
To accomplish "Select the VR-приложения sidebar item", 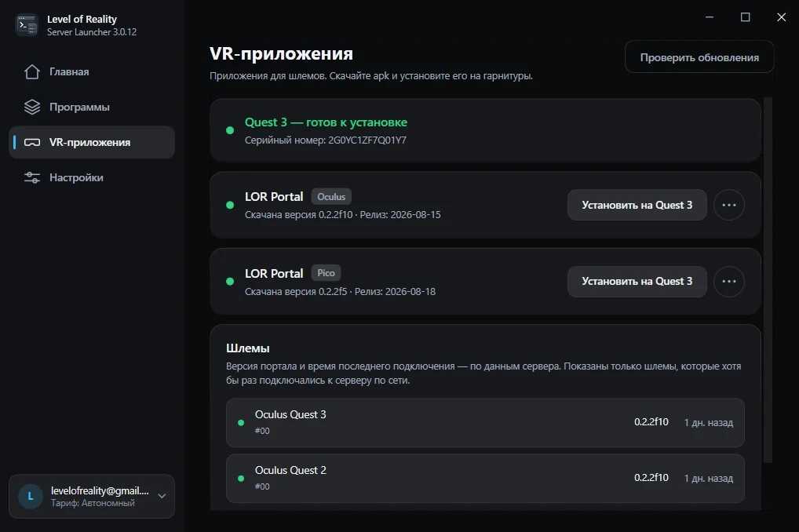I will pos(92,142).
